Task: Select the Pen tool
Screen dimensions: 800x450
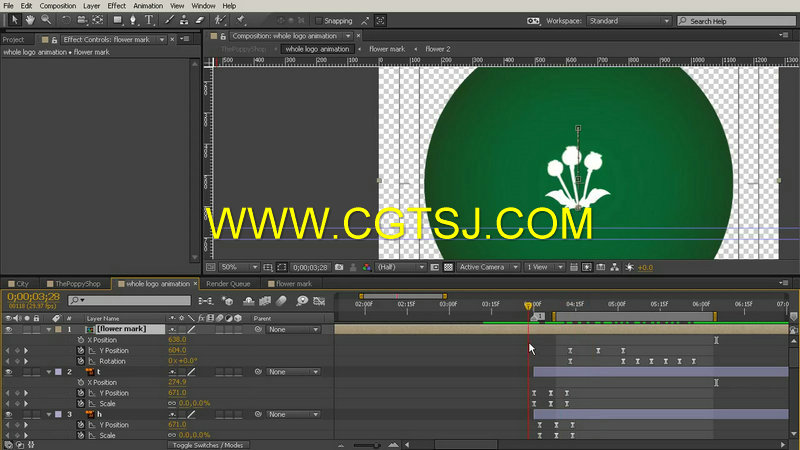Action: (133, 20)
